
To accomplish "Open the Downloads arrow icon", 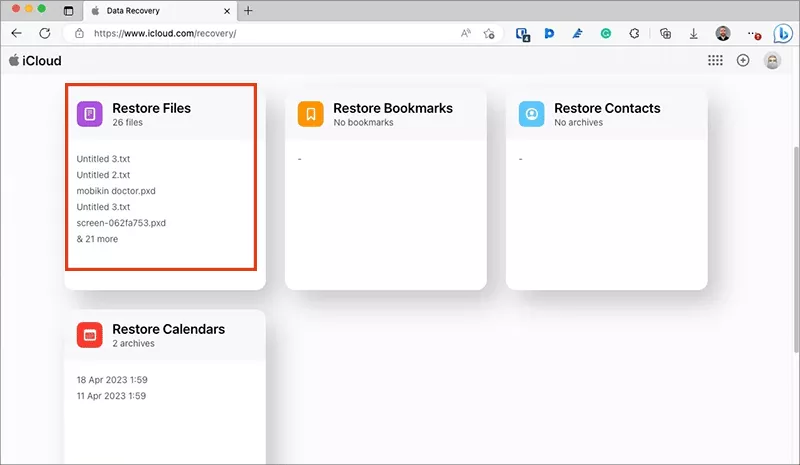I will coord(693,34).
